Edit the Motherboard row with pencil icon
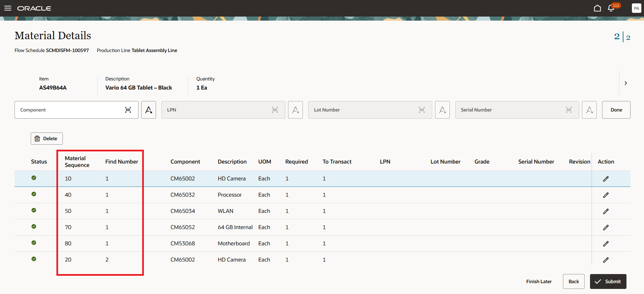 coord(606,244)
